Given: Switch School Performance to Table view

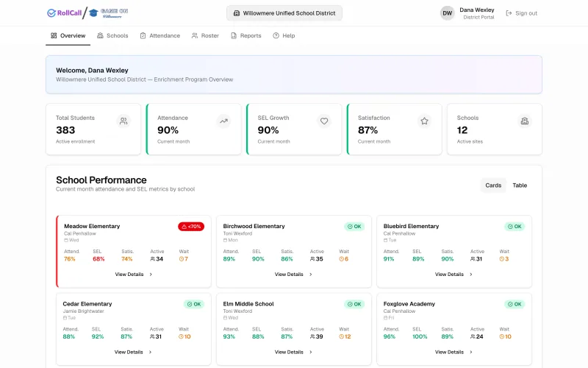Looking at the screenshot, I should point(520,185).
